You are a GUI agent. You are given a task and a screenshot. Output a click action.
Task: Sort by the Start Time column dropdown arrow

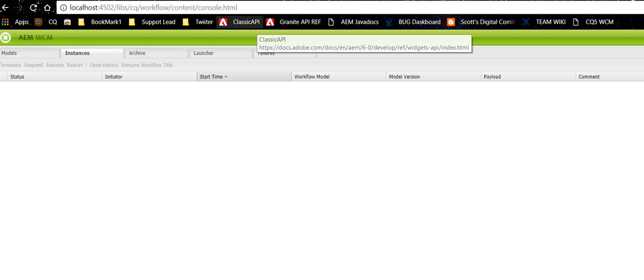pyautogui.click(x=226, y=77)
